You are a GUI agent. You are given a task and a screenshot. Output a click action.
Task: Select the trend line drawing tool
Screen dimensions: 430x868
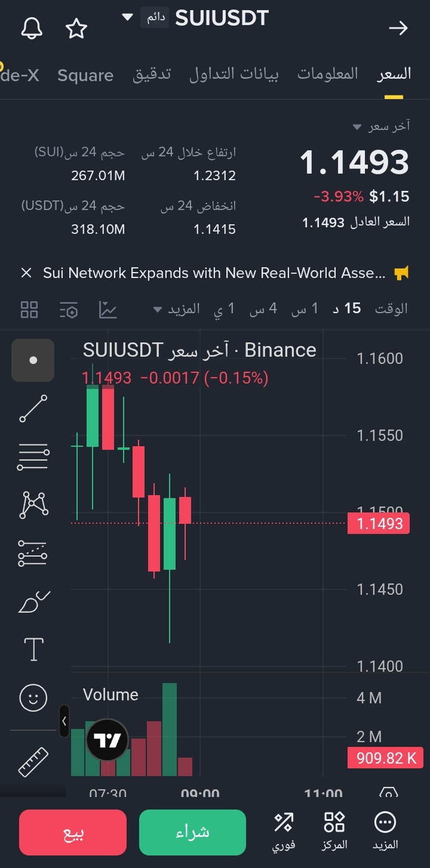[x=33, y=409]
